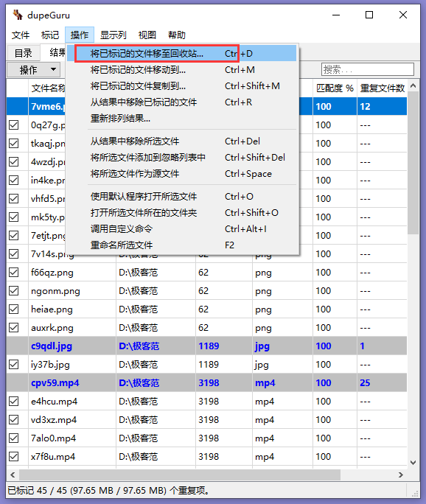
Task: Click the horizontal scrollbar left arrow
Action: (x=13, y=475)
